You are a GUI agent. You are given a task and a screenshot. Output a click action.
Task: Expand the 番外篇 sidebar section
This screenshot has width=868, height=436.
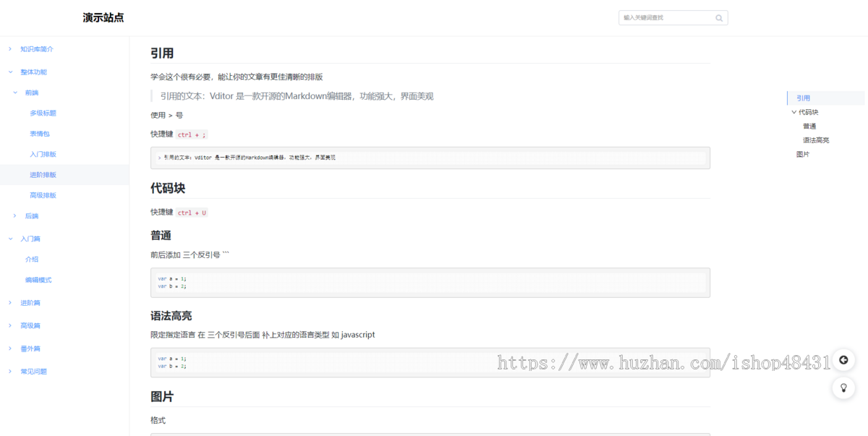(10, 349)
